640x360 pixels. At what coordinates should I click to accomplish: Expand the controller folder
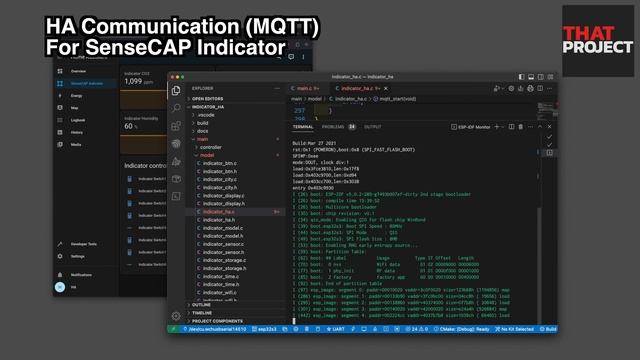tap(236, 147)
